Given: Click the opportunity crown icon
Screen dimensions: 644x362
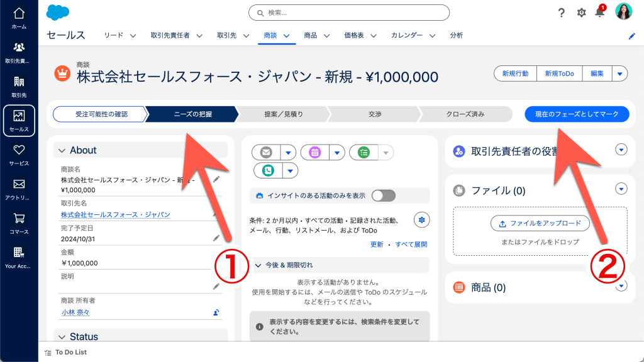Looking at the screenshot, I should pos(62,74).
